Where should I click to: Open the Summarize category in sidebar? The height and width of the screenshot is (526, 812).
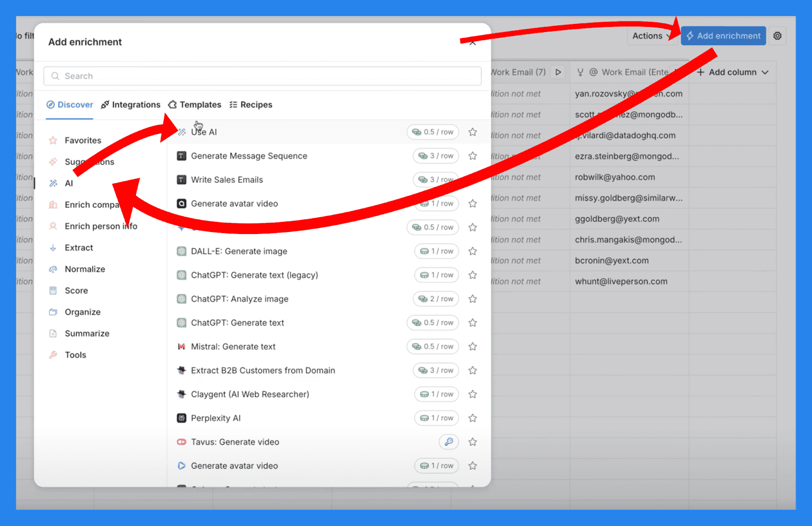point(87,334)
